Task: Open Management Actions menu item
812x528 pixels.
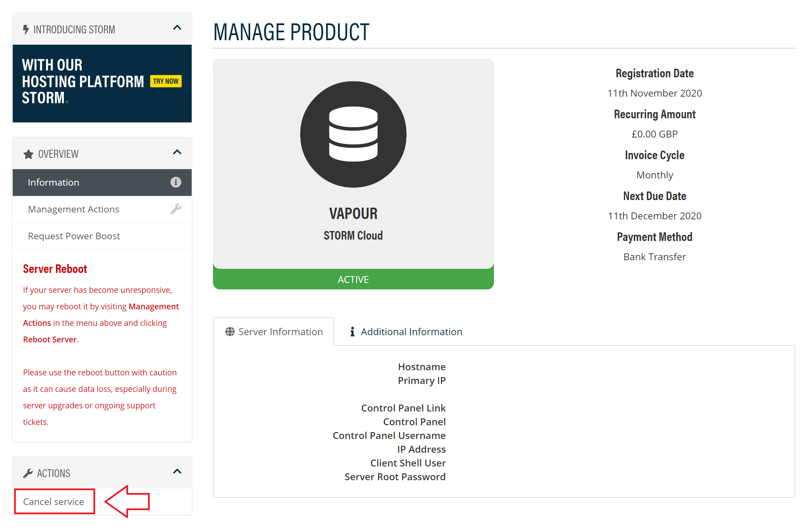Action: pyautogui.click(x=74, y=209)
